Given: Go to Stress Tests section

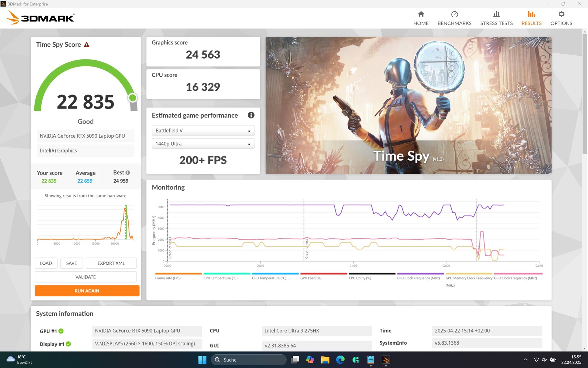Looking at the screenshot, I should [496, 18].
